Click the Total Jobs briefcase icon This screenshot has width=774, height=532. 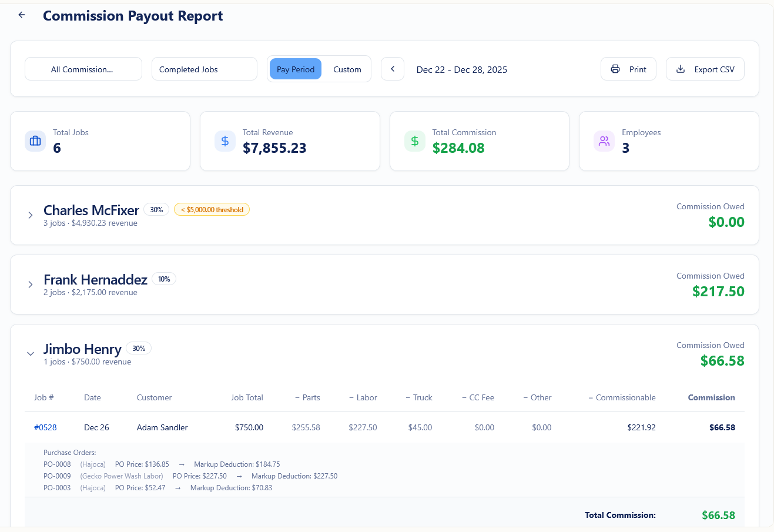click(x=35, y=140)
